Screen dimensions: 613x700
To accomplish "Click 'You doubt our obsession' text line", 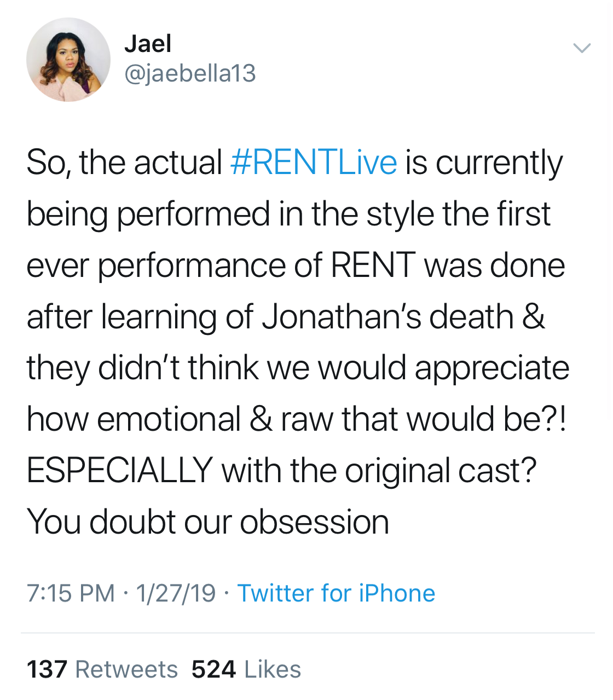I will point(208,522).
